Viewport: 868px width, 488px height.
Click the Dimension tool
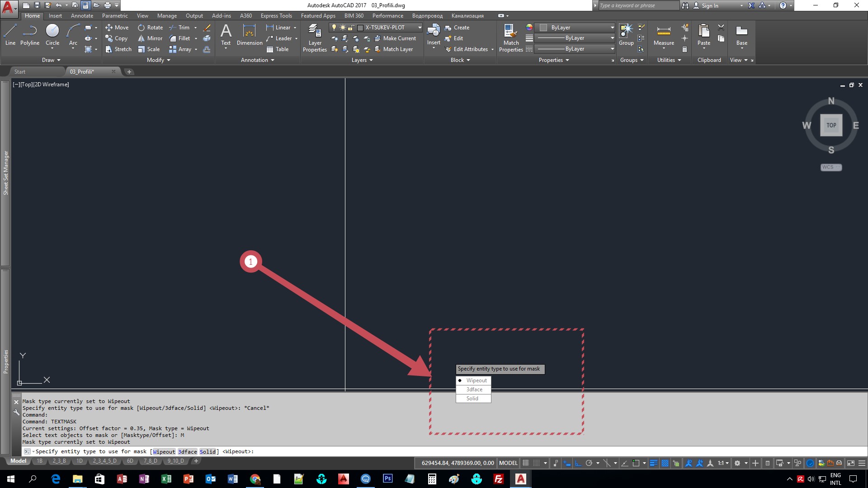click(250, 35)
